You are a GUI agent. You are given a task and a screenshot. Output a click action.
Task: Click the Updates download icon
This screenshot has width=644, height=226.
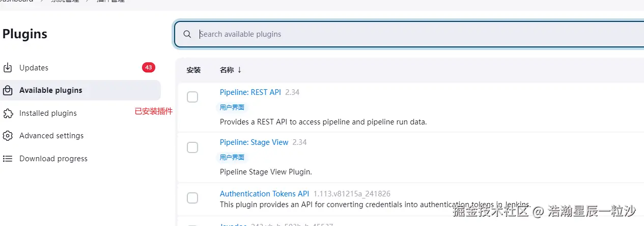[x=8, y=68]
